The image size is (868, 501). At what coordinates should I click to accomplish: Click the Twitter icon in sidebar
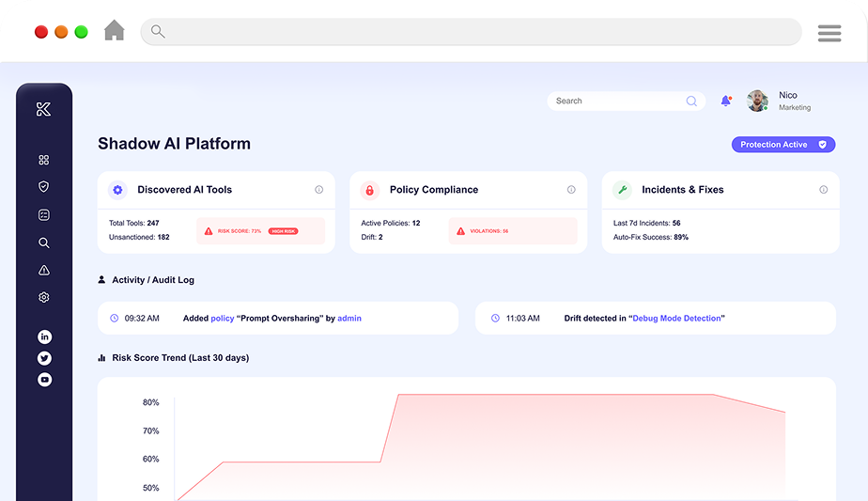tap(44, 358)
